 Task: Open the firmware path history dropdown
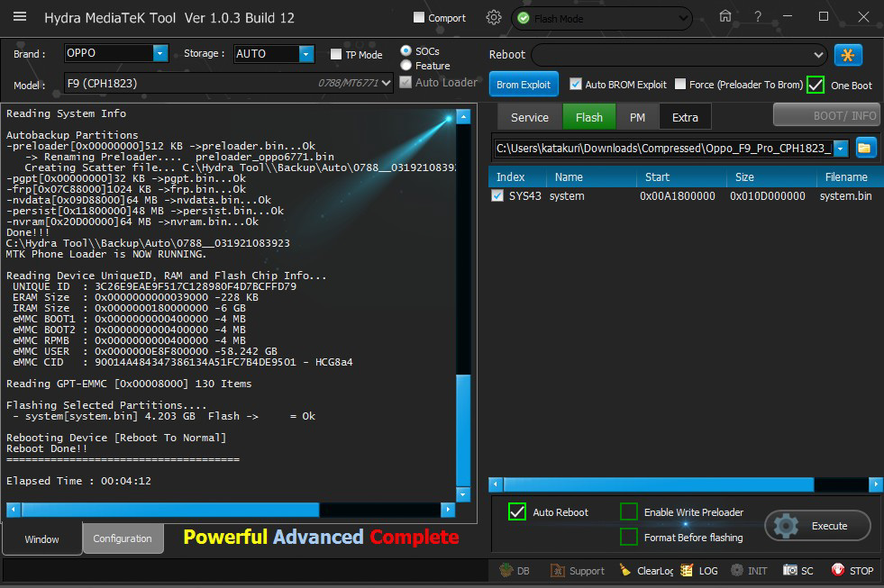pyautogui.click(x=841, y=149)
